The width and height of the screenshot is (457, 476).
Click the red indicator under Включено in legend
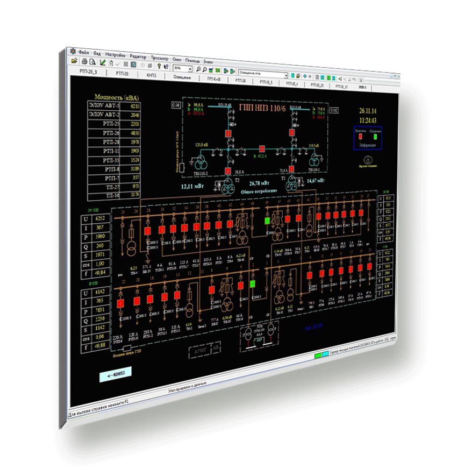[360, 137]
